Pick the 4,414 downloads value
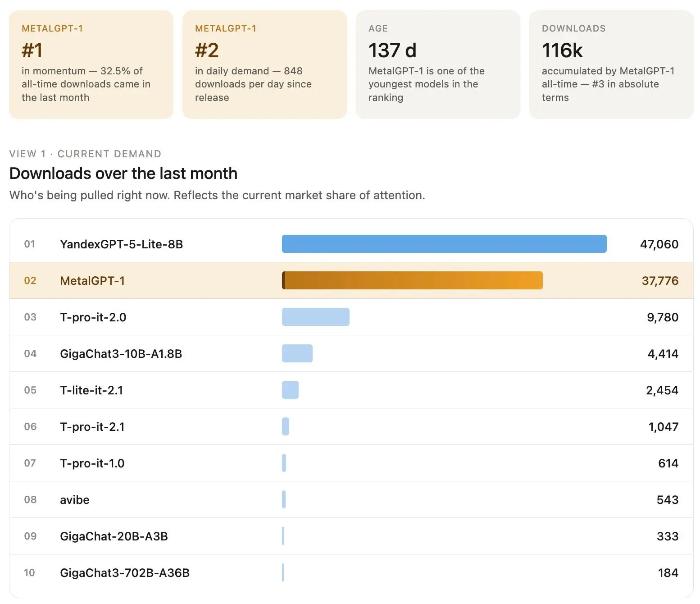The width and height of the screenshot is (700, 604). pos(663,354)
